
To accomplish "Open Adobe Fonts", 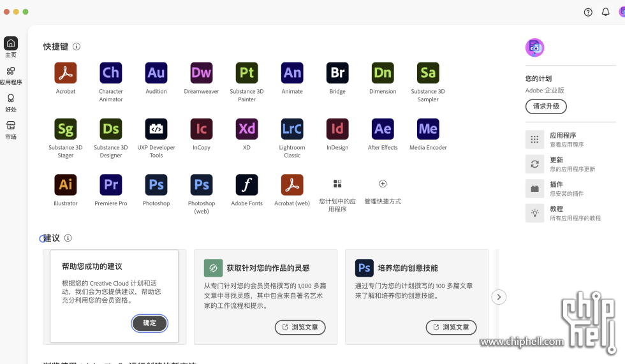I will (247, 185).
